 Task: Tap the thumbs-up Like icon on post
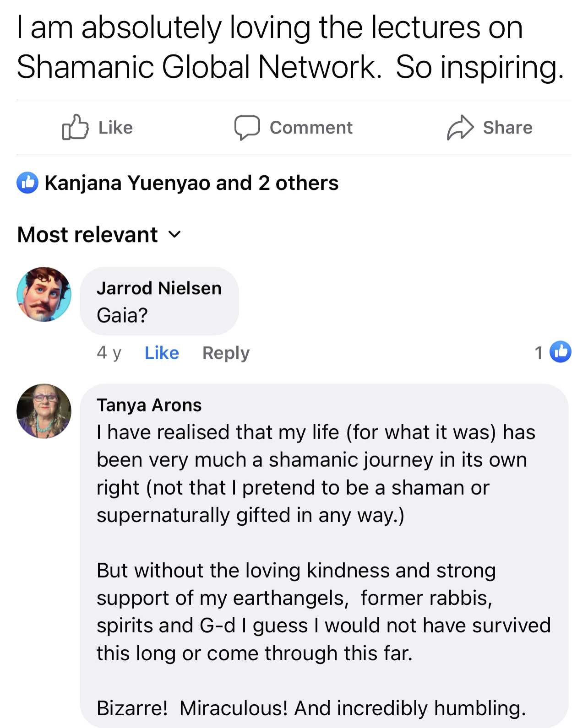[x=75, y=127]
